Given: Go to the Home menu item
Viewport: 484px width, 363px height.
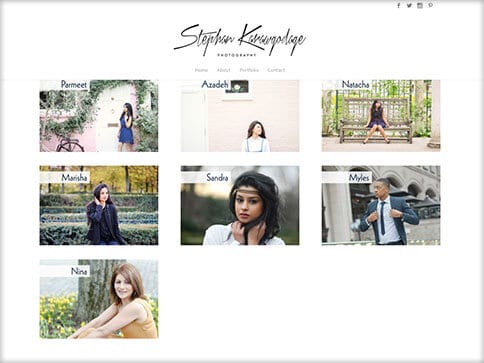Looking at the screenshot, I should [x=201, y=70].
